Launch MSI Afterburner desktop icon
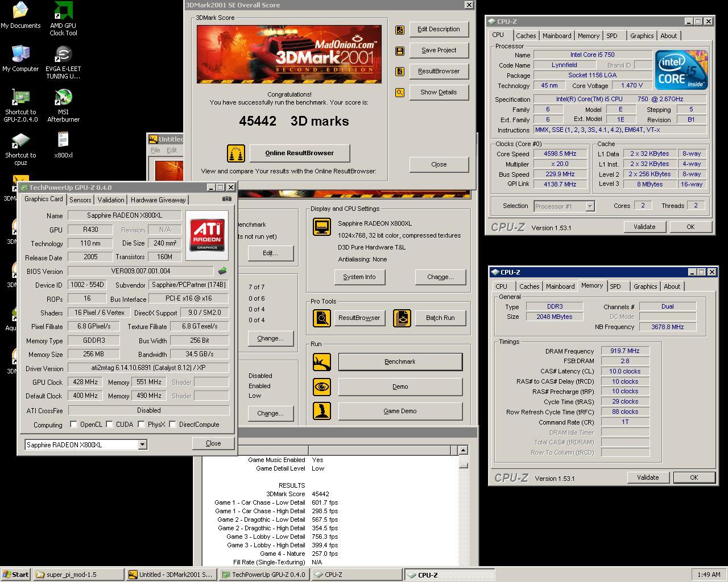 (x=63, y=106)
